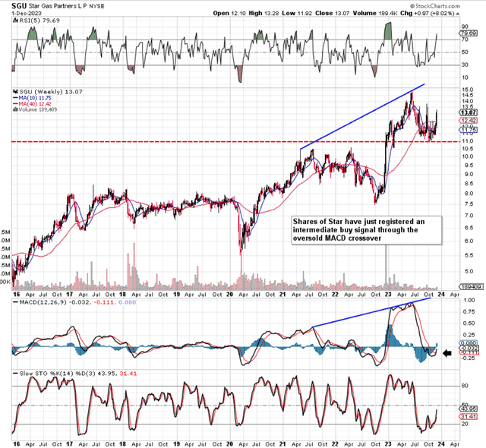Click the High 13.28 value in header
The image size is (486, 448).
pos(264,14)
